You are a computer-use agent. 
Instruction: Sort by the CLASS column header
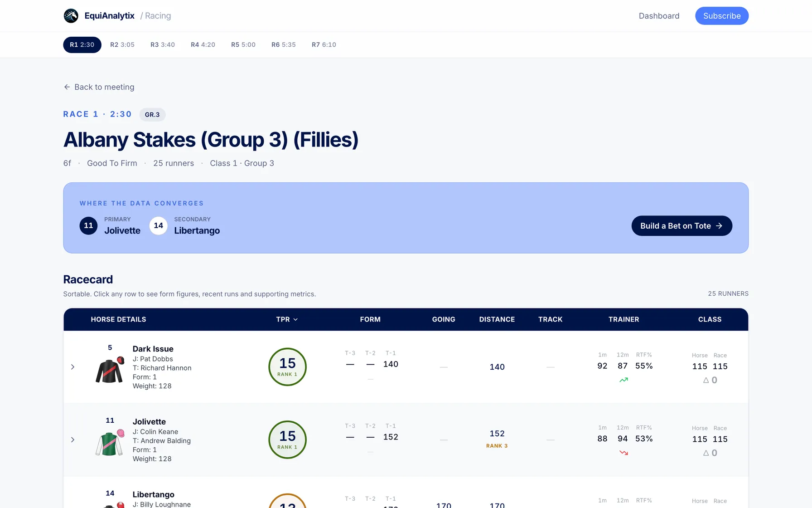[x=710, y=319]
